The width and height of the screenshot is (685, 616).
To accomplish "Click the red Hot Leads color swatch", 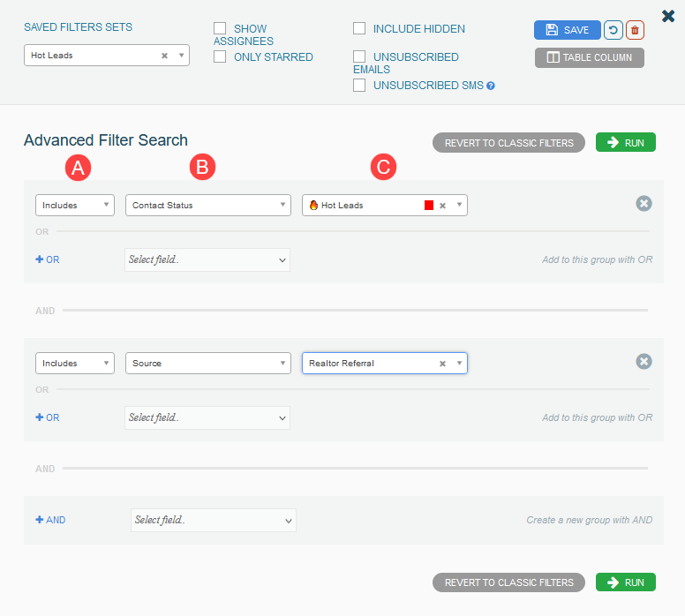I will tap(429, 206).
